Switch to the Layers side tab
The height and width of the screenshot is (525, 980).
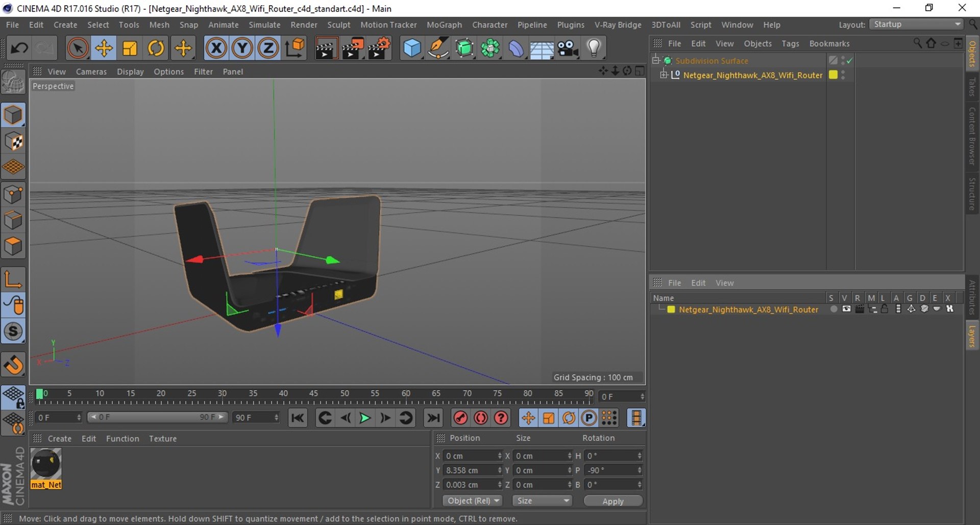coord(972,336)
